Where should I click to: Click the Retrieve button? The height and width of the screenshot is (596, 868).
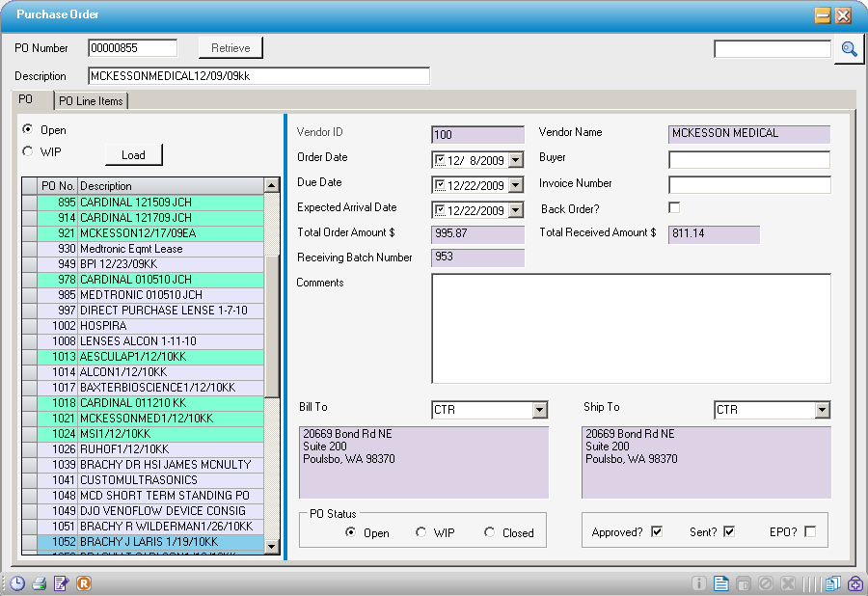pos(231,46)
